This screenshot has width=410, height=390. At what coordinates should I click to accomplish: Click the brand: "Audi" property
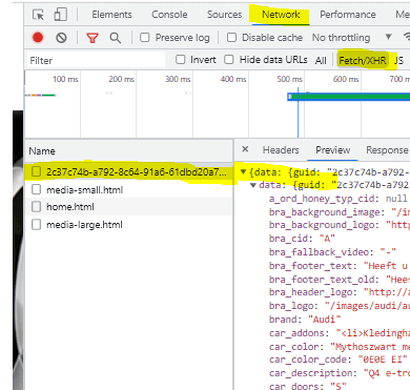[305, 319]
